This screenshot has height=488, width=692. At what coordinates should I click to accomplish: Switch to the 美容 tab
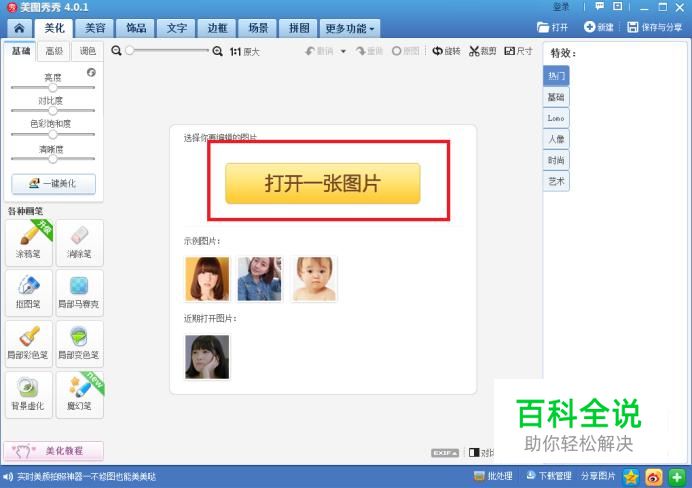pos(94,29)
